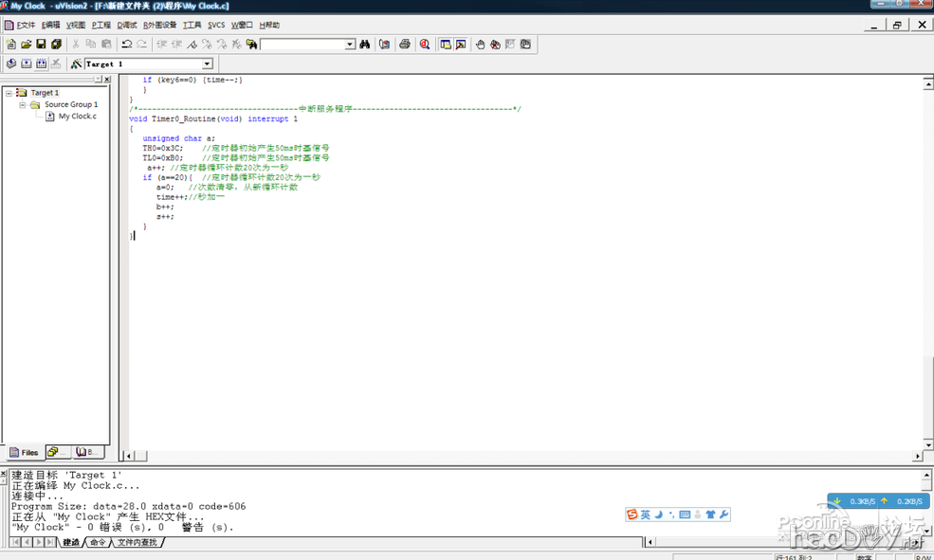Viewport: 934px width, 560px height.
Task: Click the binoculars Find icon
Action: [x=364, y=45]
